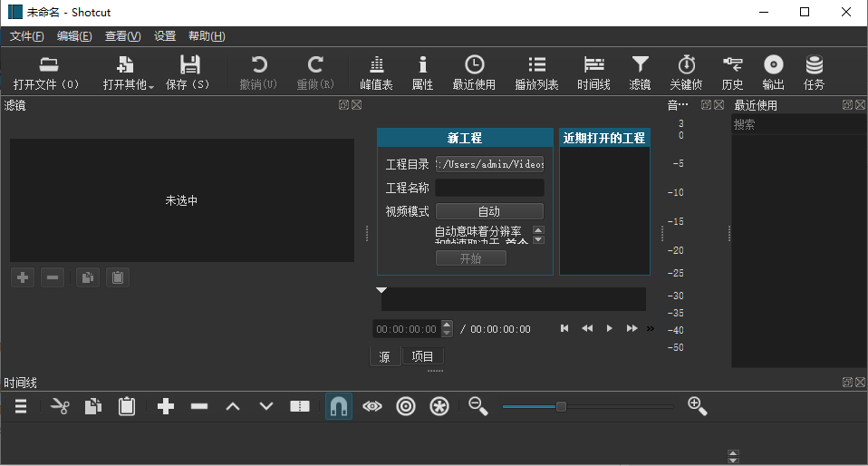Redo with the 重做 toolbar icon

315,73
